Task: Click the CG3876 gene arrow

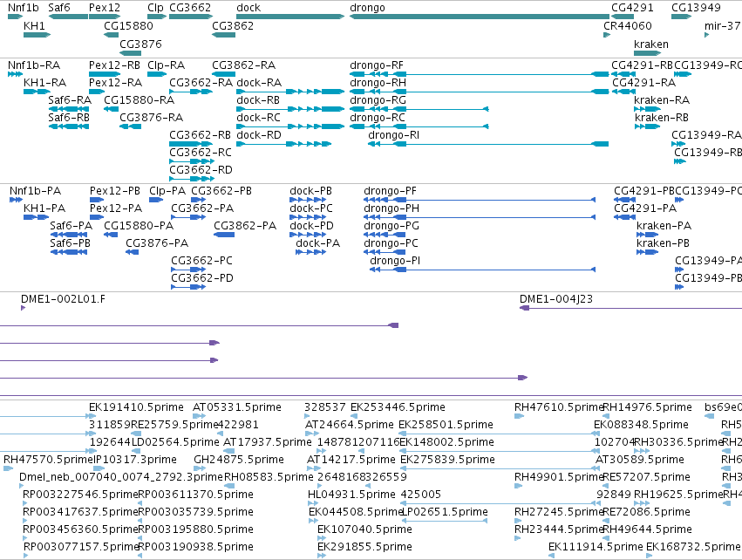Action: (x=130, y=53)
